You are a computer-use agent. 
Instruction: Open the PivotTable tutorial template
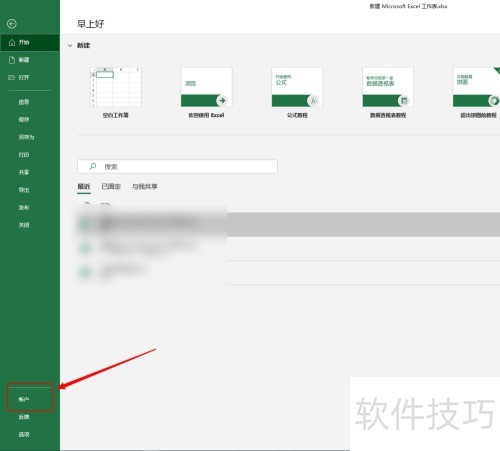[x=388, y=93]
